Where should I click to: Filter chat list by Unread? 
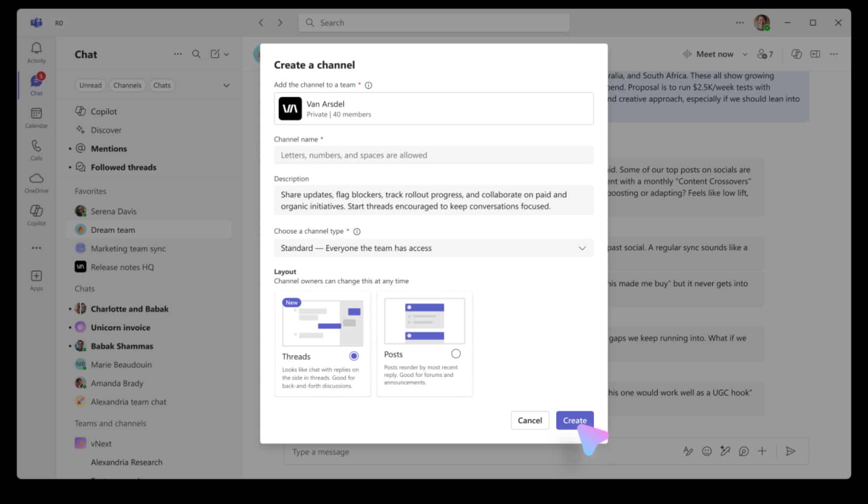(90, 85)
